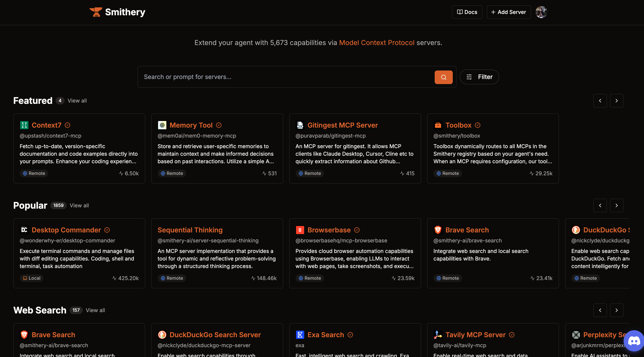644x357 pixels.
Task: Click the Gitingest MCP Server icon
Action: point(300,125)
